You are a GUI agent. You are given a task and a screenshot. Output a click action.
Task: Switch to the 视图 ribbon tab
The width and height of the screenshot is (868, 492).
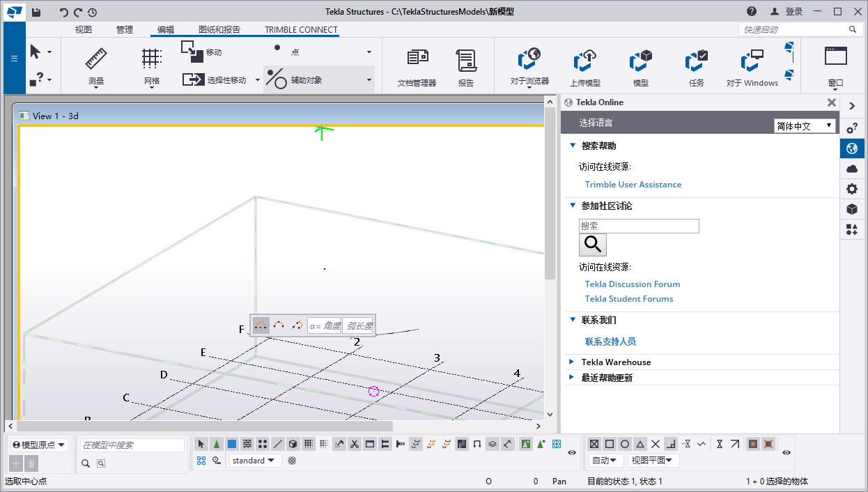coord(84,29)
